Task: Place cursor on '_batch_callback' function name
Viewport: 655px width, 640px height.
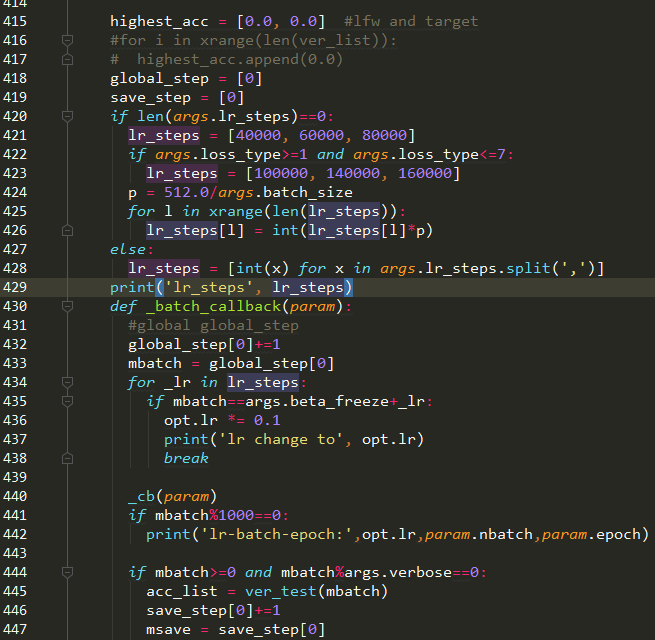Action: pos(213,306)
